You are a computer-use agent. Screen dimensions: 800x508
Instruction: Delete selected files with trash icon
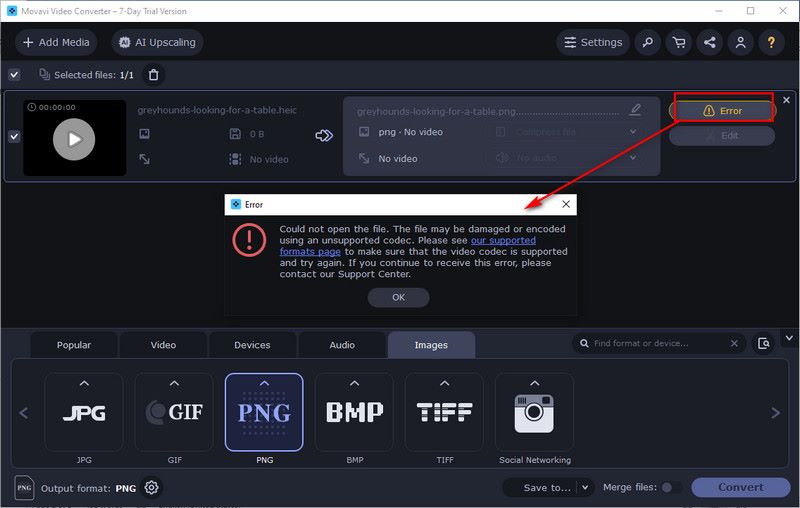point(153,75)
